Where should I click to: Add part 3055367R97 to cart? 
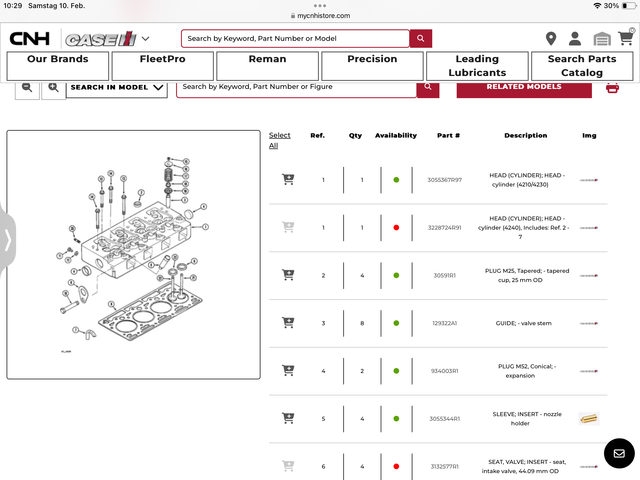point(288,179)
